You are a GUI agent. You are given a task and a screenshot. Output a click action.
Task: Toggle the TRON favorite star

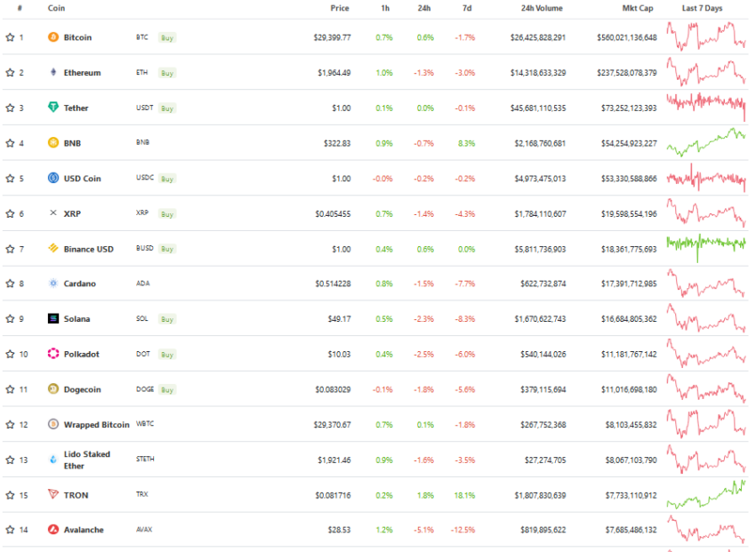click(x=10, y=495)
